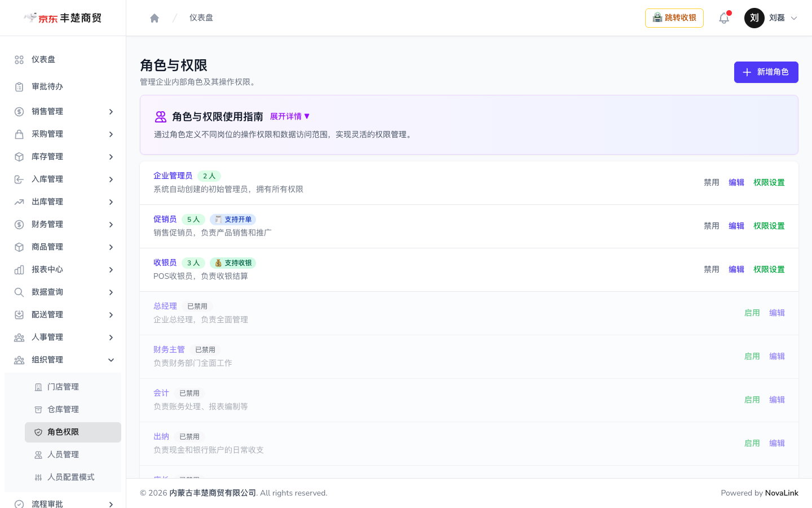Click the 仪表盘 sidebar icon
This screenshot has width=812, height=508.
pyautogui.click(x=19, y=60)
